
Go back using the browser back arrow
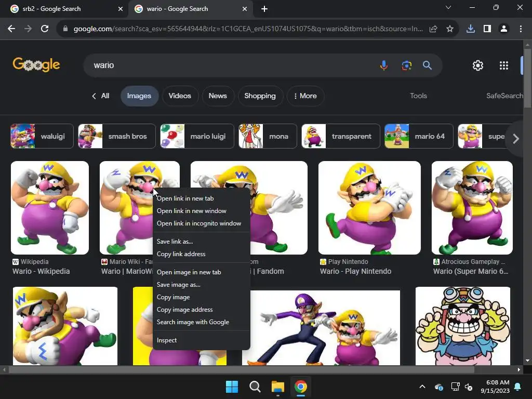point(11,29)
